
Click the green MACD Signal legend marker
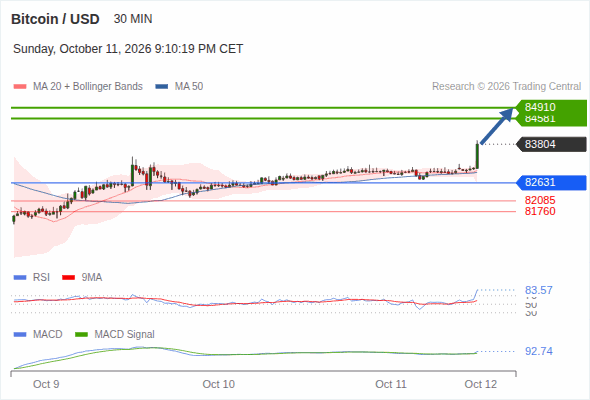click(81, 335)
